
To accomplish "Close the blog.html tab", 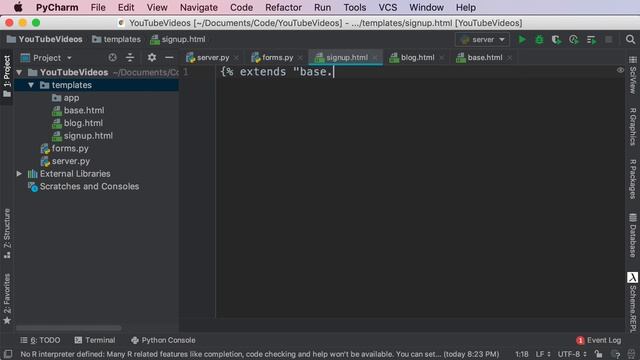I will pos(442,58).
